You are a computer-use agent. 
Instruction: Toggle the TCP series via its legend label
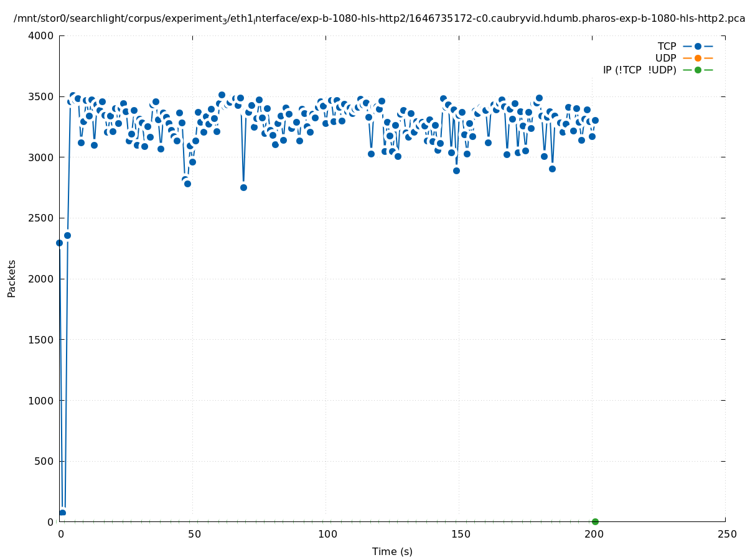tap(667, 46)
